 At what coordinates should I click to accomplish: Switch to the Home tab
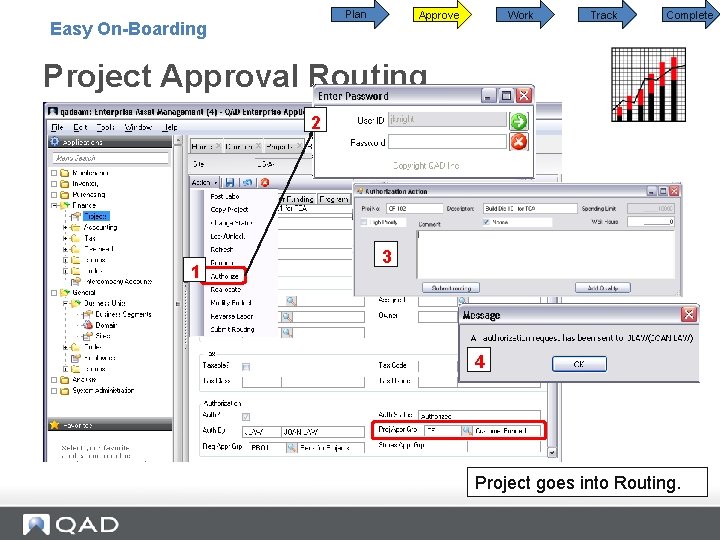[x=206, y=146]
